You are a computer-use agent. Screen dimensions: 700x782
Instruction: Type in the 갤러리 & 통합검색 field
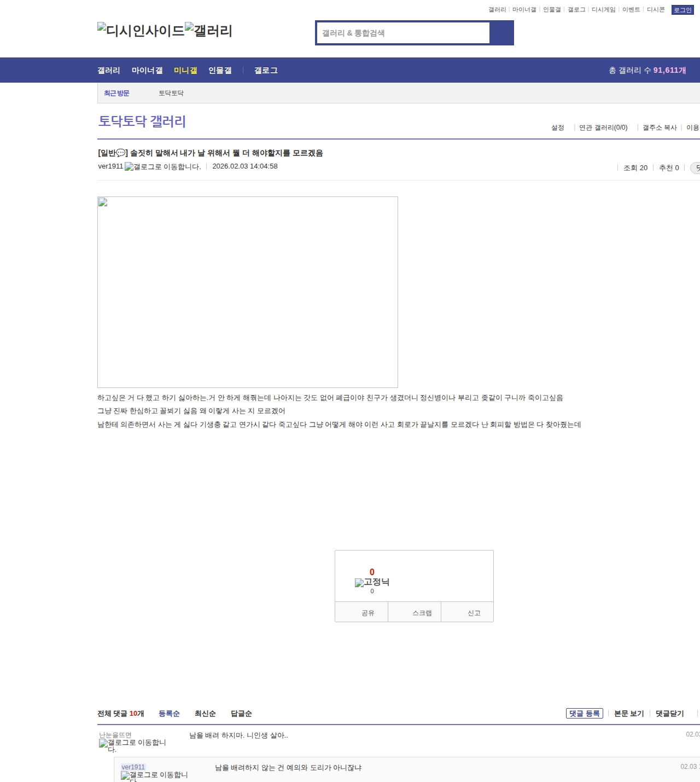pos(403,33)
